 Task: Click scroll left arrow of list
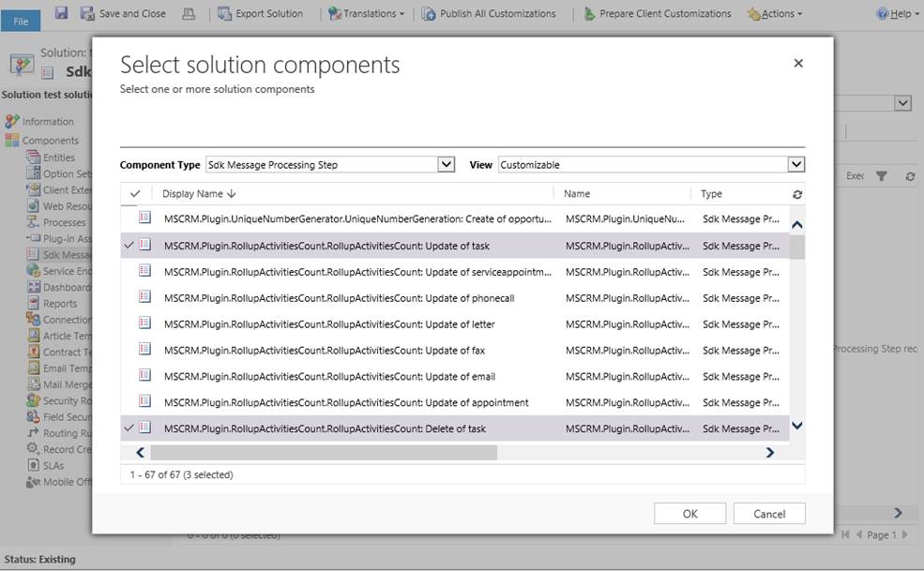pos(141,453)
